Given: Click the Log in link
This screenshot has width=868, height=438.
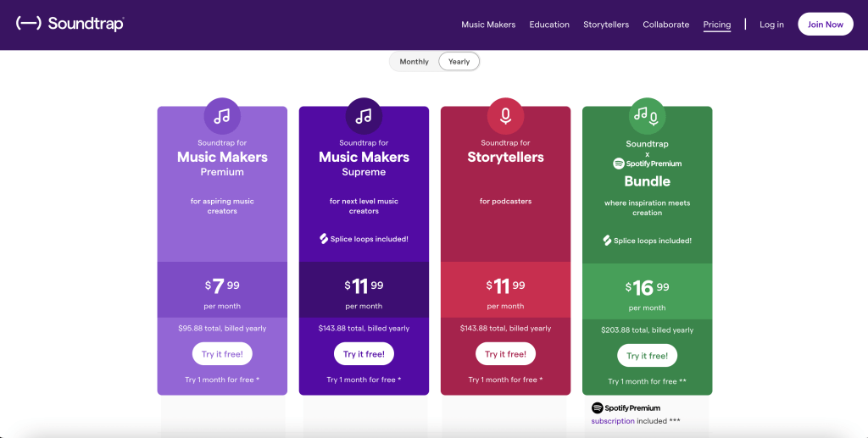Looking at the screenshot, I should 771,25.
